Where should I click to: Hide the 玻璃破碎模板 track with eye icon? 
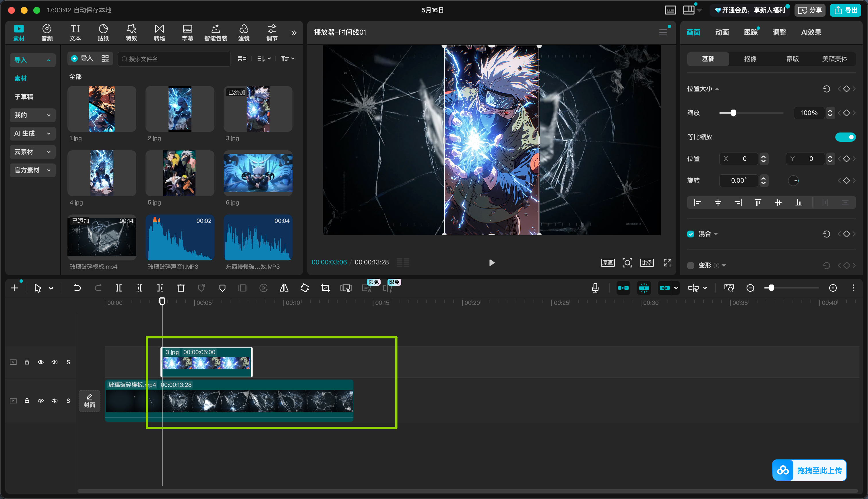tap(40, 400)
